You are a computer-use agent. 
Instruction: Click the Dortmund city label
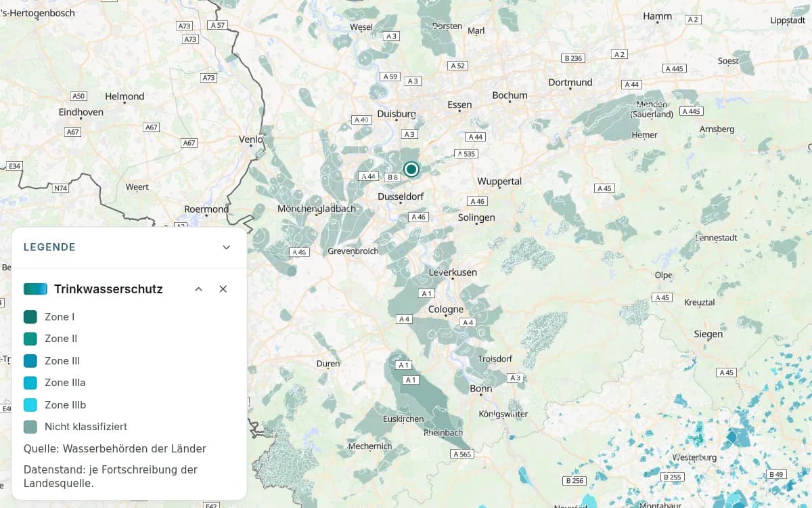coord(570,83)
